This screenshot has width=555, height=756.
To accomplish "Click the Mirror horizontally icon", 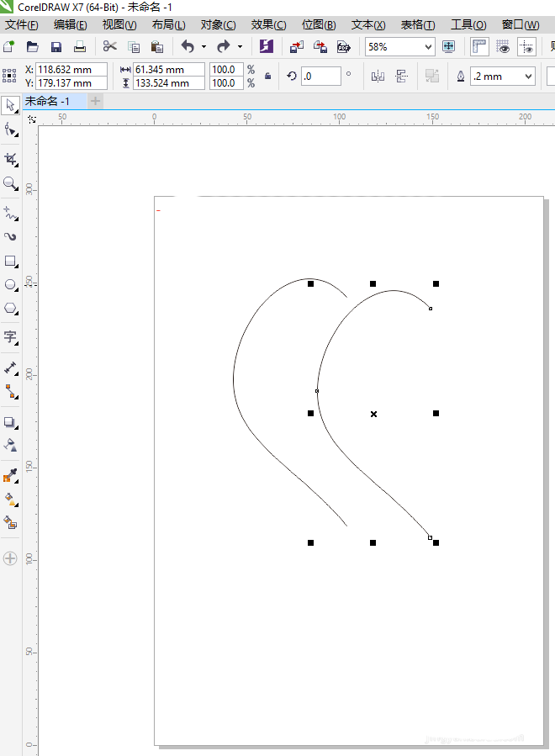I will coord(378,77).
